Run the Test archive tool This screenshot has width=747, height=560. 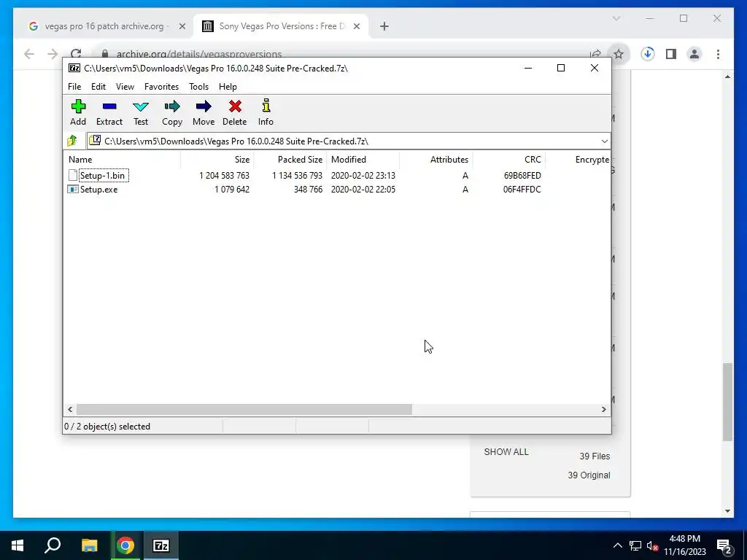click(141, 112)
